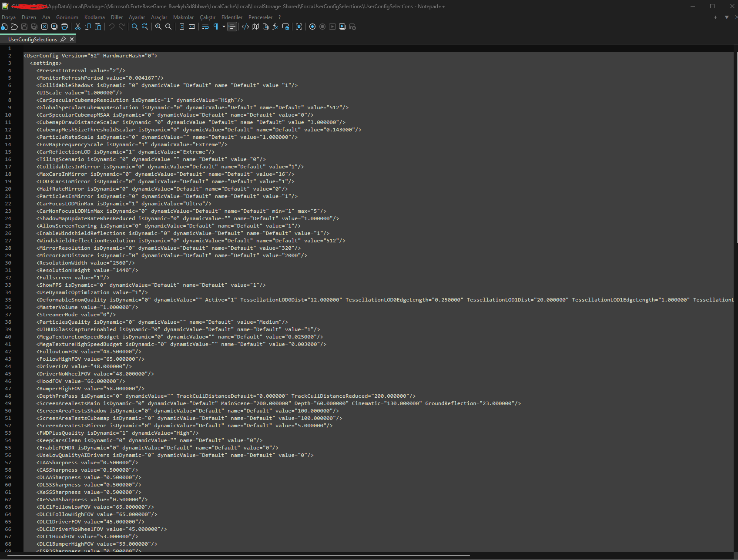738x560 pixels.
Task: Click the HoodFOV value="66.000000" line
Action: click(x=81, y=381)
